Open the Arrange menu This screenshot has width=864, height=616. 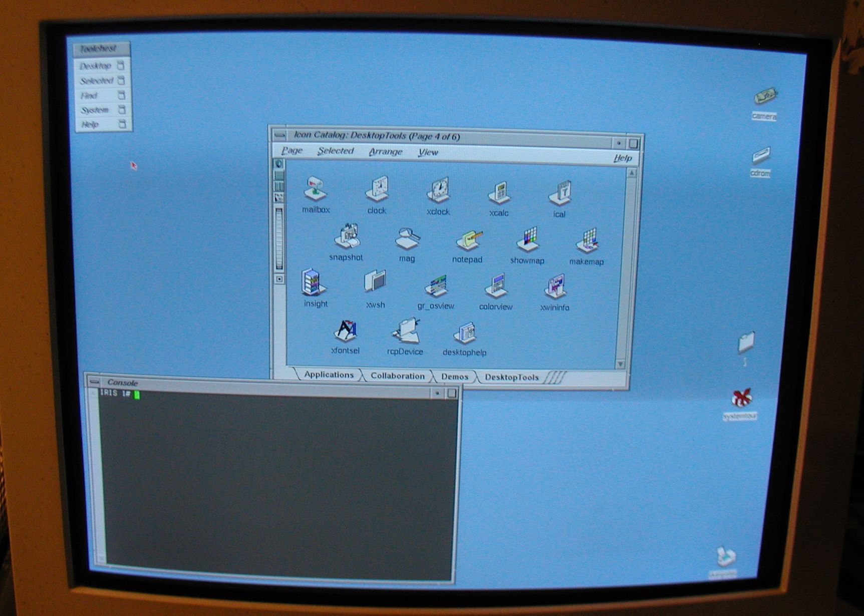tap(386, 152)
